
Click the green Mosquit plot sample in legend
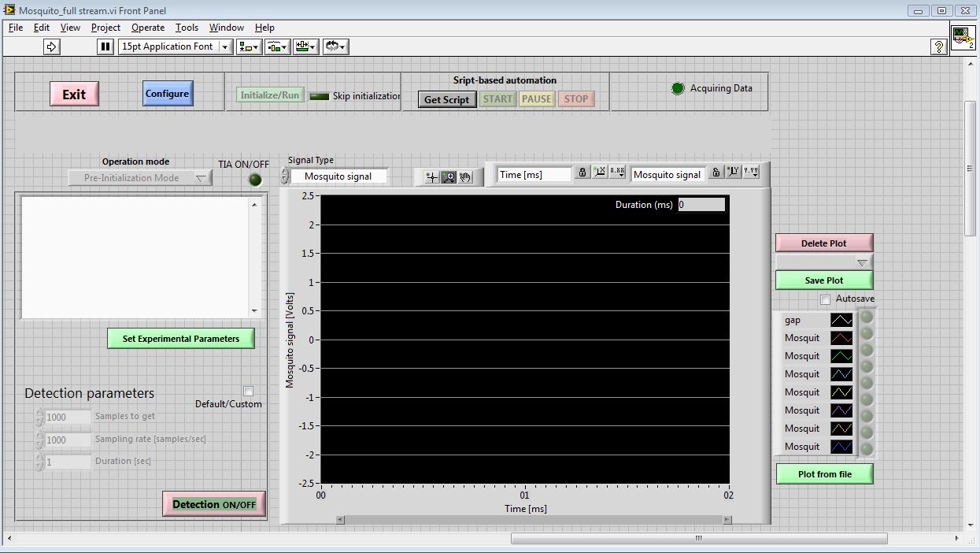[841, 356]
